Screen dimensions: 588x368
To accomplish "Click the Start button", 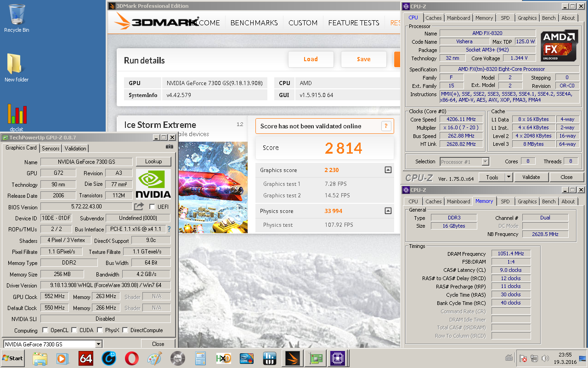I will click(13, 358).
